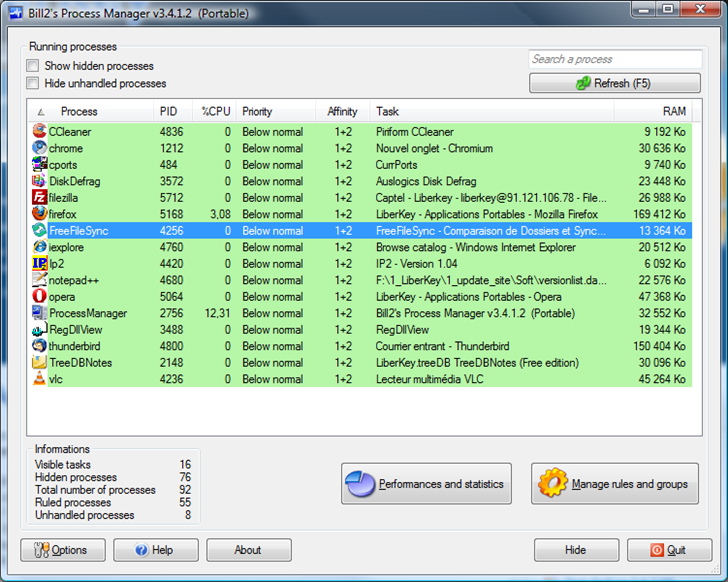Click 'Total number of processes' label
The width and height of the screenshot is (728, 582).
[95, 490]
